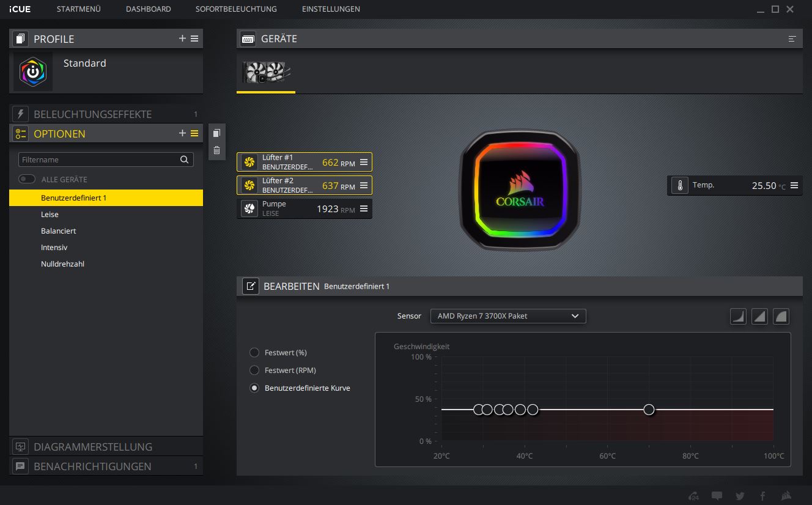
Task: Select the Lüfter #1 fan icon
Action: [249, 162]
